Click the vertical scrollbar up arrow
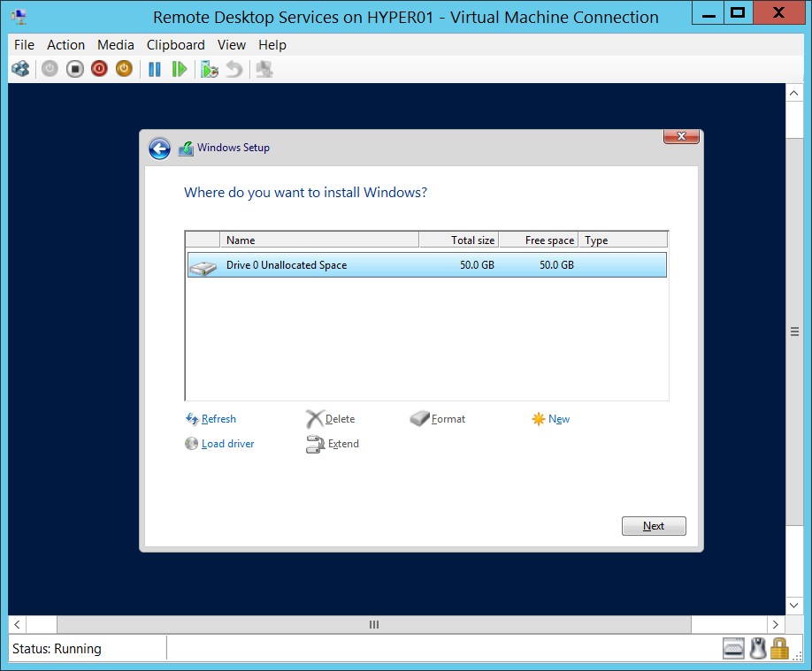This screenshot has height=671, width=812. click(794, 94)
